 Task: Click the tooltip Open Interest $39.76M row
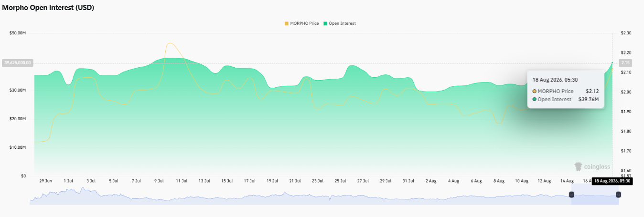(x=565, y=99)
